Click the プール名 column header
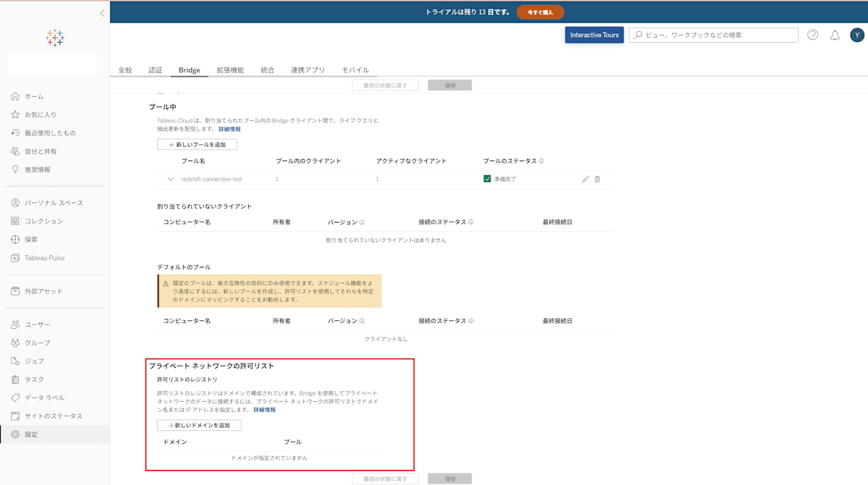868x485 pixels. (193, 161)
